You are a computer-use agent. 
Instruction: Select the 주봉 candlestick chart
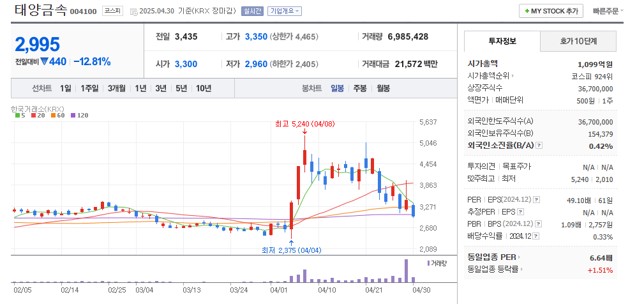[x=360, y=88]
